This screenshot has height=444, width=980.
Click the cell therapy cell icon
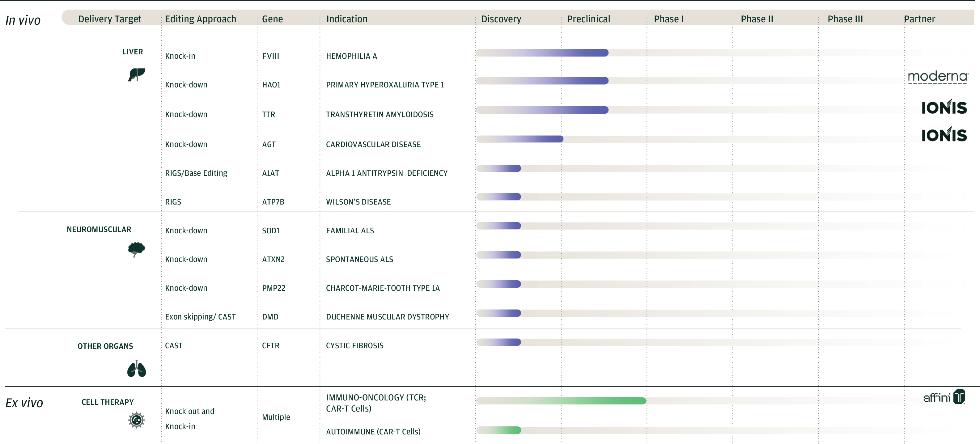pyautogui.click(x=136, y=420)
